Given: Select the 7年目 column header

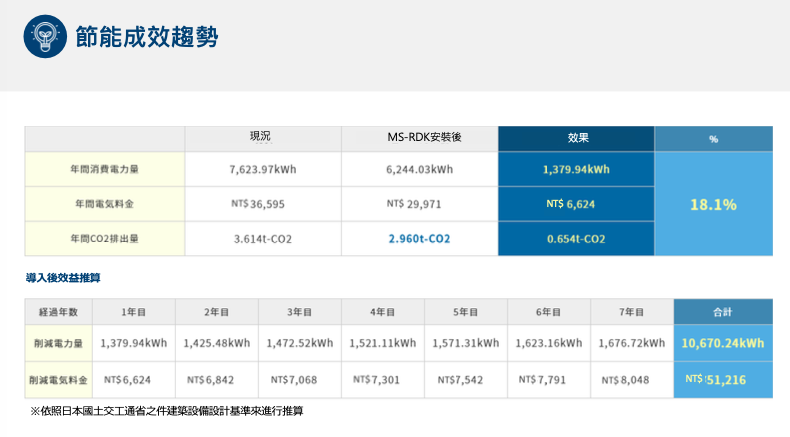Looking at the screenshot, I should (x=631, y=312).
